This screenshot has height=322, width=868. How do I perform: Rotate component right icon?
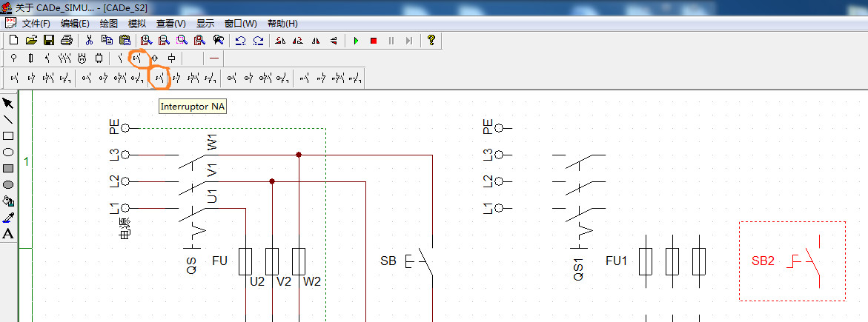point(298,41)
